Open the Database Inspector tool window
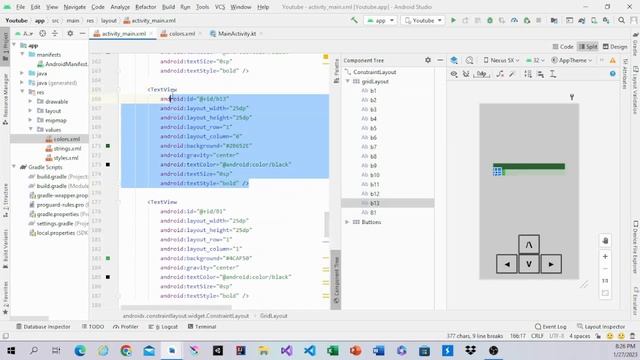Image resolution: width=640 pixels, height=360 pixels. pos(43,327)
